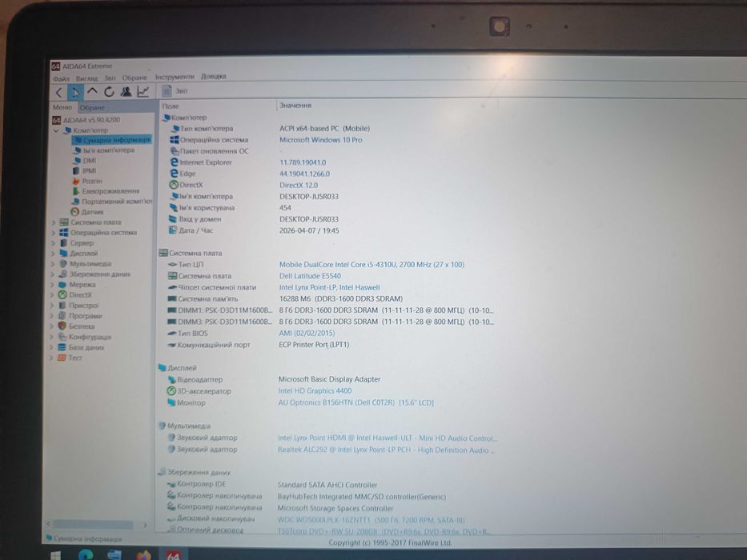Click the Internet Explorer row icon
The image size is (747, 560).
pyautogui.click(x=175, y=162)
